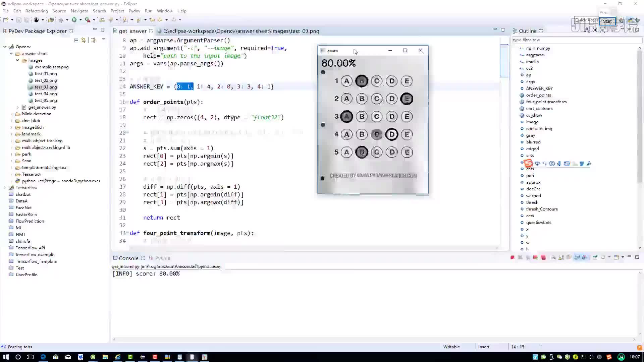
Task: Click the Debug bug icon in toolbar
Action: pyautogui.click(x=61, y=20)
